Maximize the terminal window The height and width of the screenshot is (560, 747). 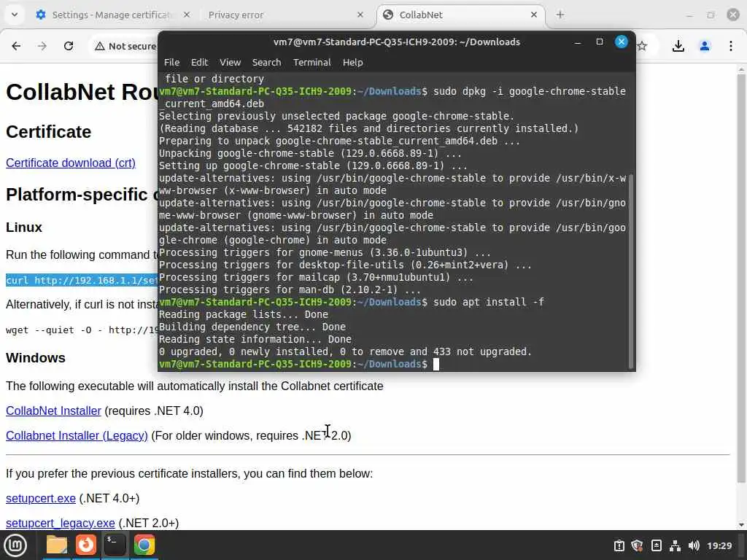click(600, 42)
